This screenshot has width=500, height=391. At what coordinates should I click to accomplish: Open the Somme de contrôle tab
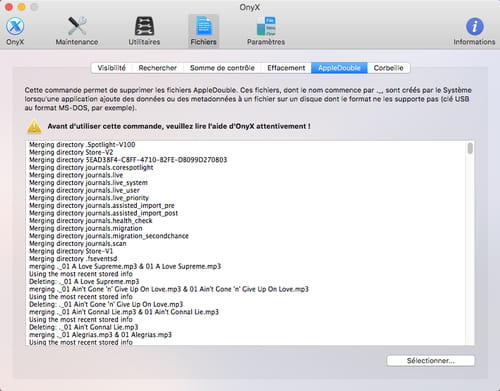pyautogui.click(x=222, y=68)
